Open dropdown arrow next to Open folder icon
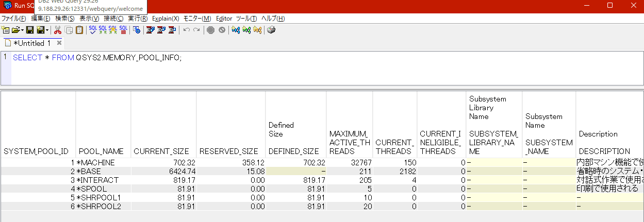Screen dimensions: 644x222 click(x=22, y=30)
